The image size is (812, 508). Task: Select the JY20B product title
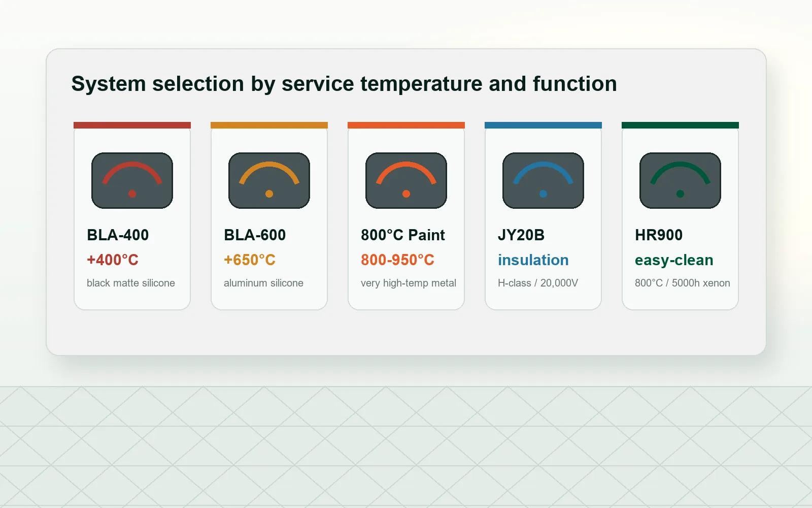(x=521, y=235)
